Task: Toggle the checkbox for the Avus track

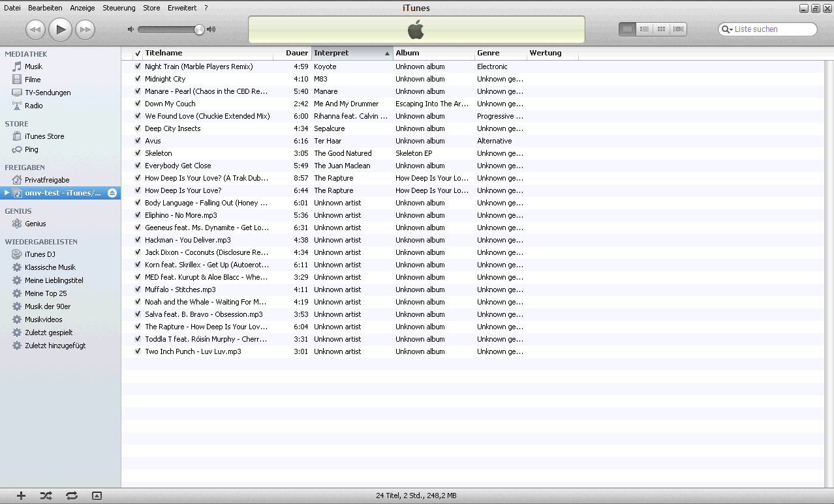Action: pyautogui.click(x=138, y=141)
